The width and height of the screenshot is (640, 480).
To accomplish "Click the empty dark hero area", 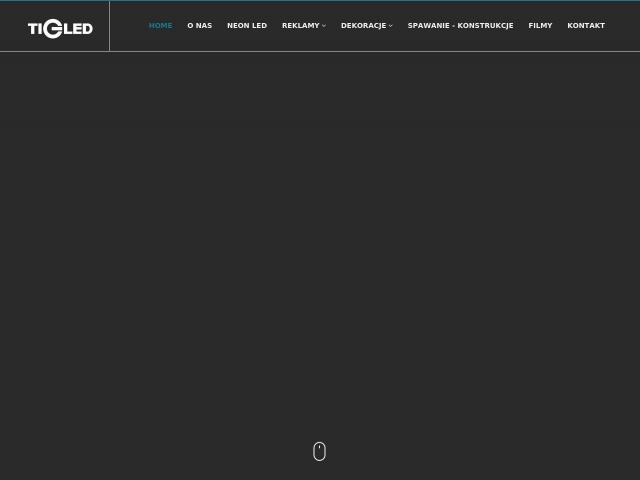I will [320, 245].
